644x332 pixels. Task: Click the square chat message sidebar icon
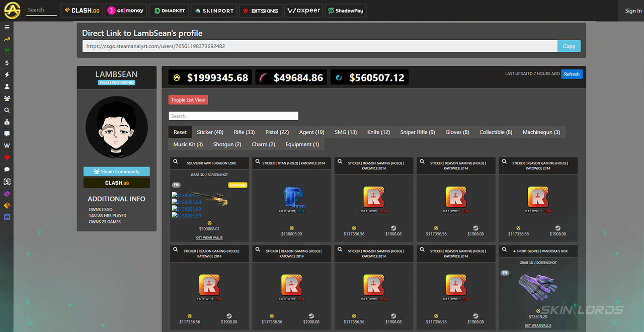point(7,134)
